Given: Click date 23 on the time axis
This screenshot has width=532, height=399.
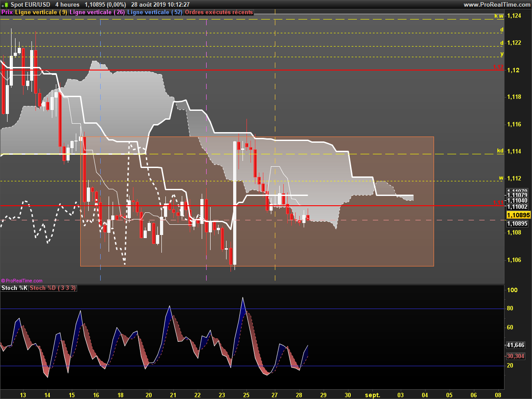Looking at the screenshot, I should [222, 395].
